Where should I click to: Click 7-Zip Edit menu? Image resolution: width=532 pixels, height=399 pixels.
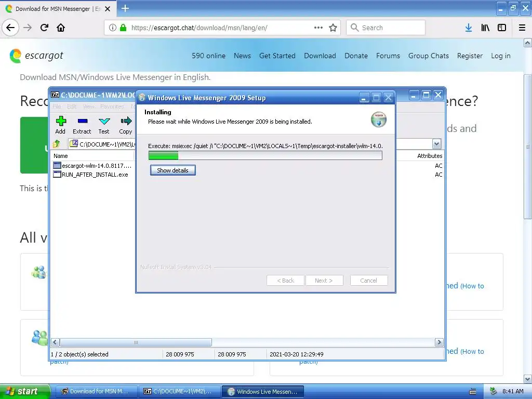tap(72, 107)
